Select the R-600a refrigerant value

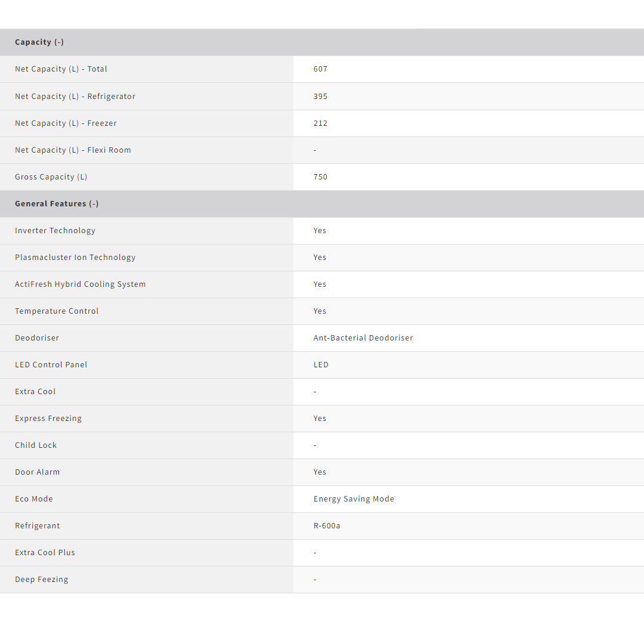pyautogui.click(x=327, y=526)
